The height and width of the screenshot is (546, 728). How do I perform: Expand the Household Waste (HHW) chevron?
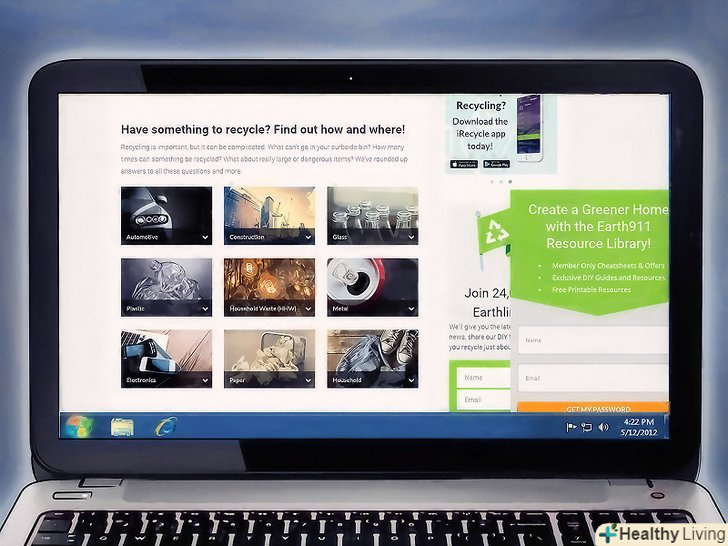pyautogui.click(x=308, y=309)
